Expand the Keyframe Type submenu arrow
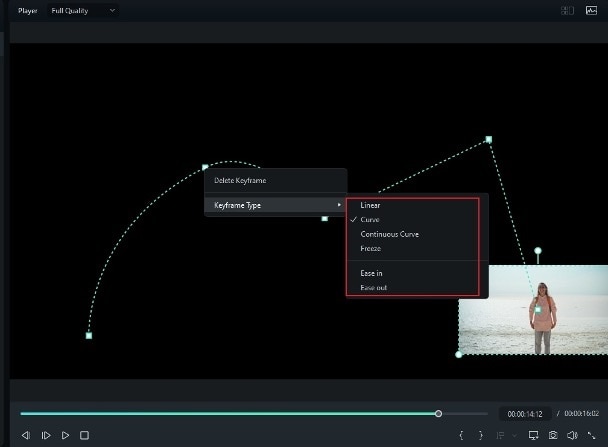 [x=339, y=205]
